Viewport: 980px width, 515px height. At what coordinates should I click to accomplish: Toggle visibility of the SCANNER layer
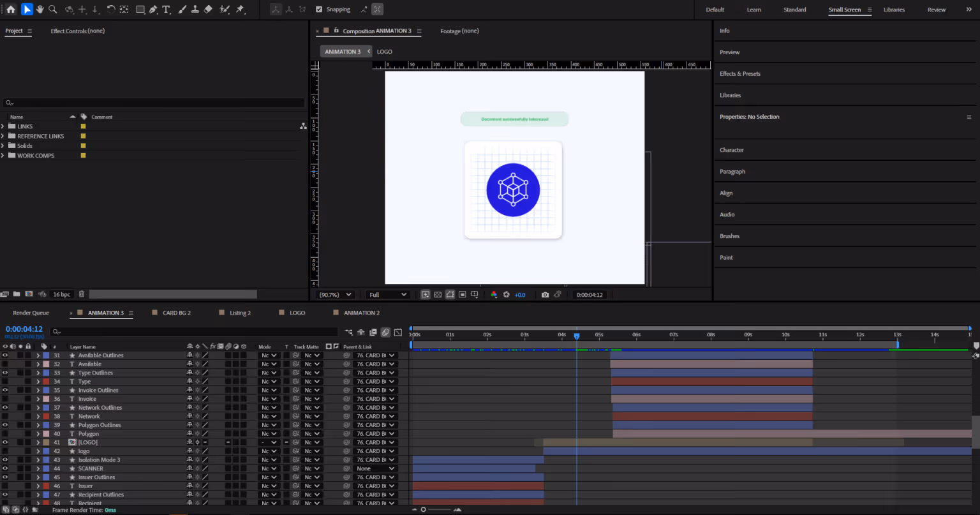[5, 468]
